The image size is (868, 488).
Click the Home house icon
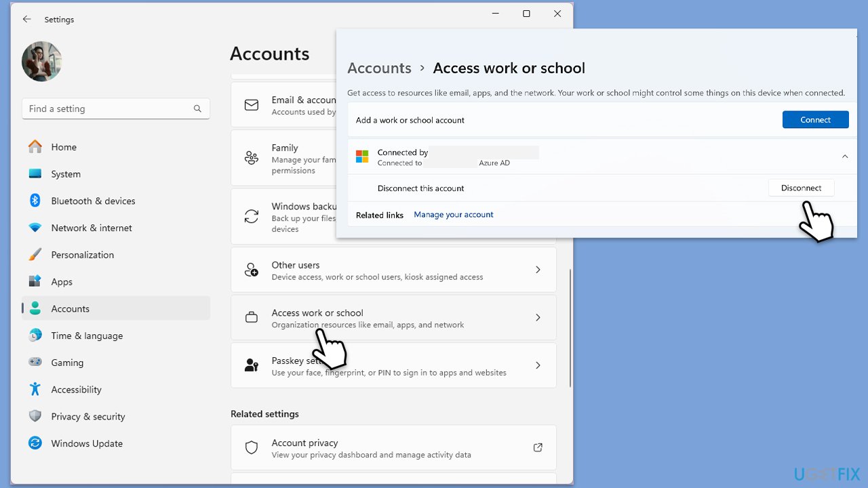pos(35,146)
